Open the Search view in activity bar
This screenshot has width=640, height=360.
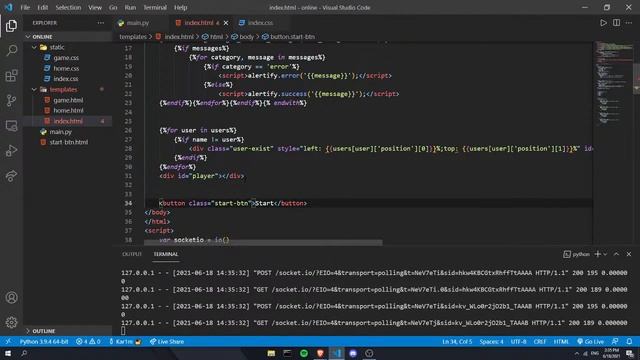click(x=11, y=51)
